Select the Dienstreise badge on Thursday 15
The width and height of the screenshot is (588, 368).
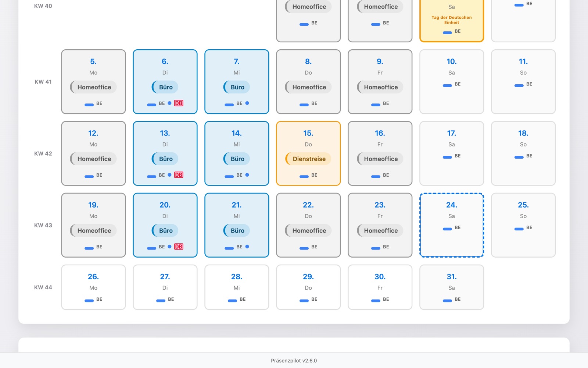308,159
